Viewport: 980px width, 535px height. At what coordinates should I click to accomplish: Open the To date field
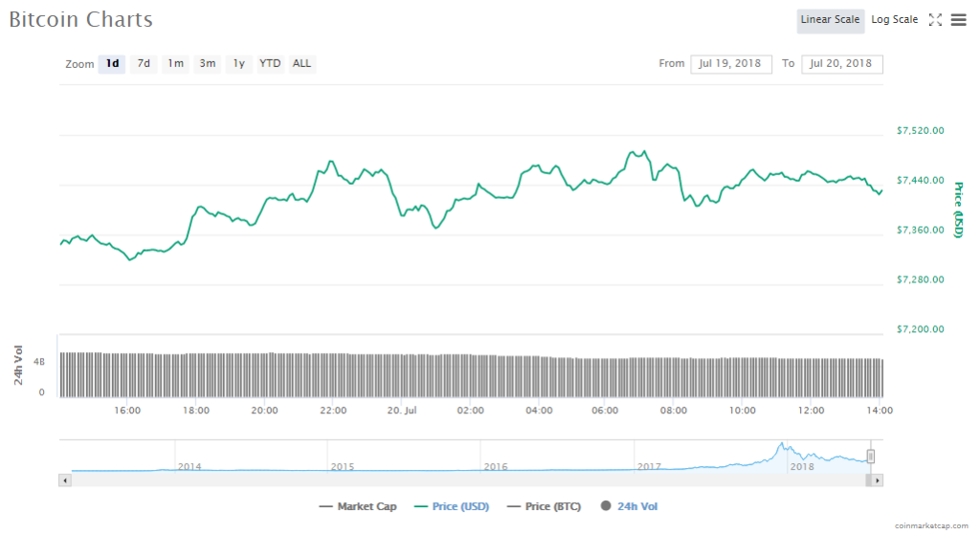tap(841, 64)
